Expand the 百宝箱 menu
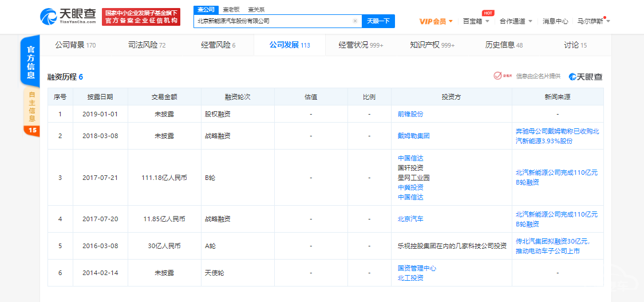This screenshot has height=302, width=644. click(476, 21)
